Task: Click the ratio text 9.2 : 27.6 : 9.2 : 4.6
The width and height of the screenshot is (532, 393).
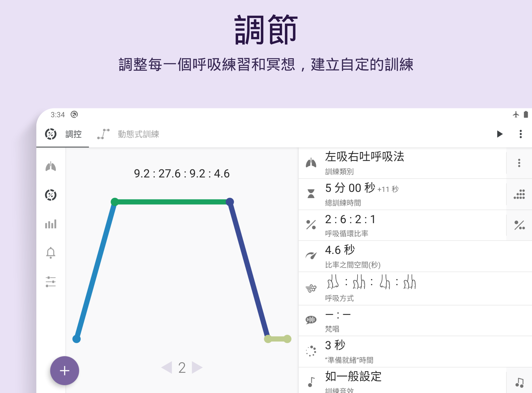Action: coord(182,174)
